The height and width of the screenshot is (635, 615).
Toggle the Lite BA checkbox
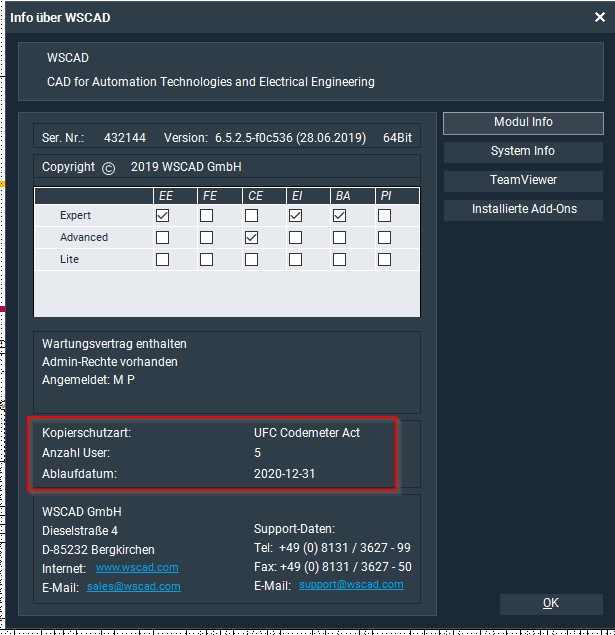(x=339, y=259)
